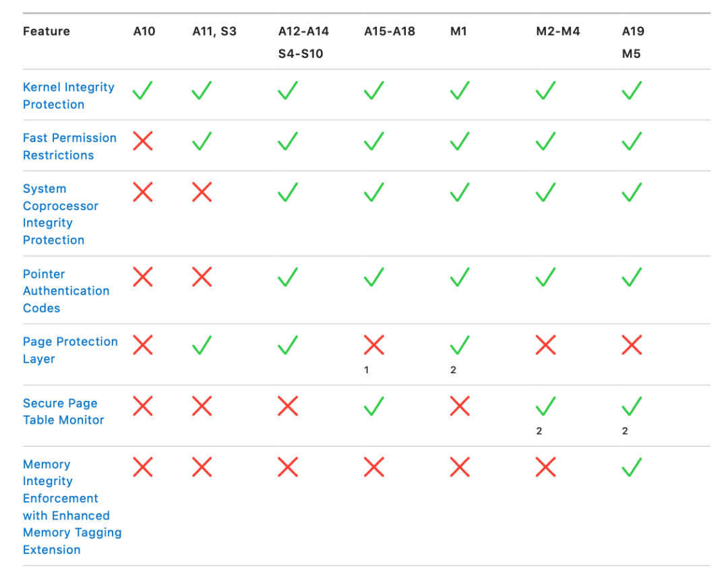728x568 pixels.
Task: Open the Kernel Integrity Protection link
Action: click(68, 96)
